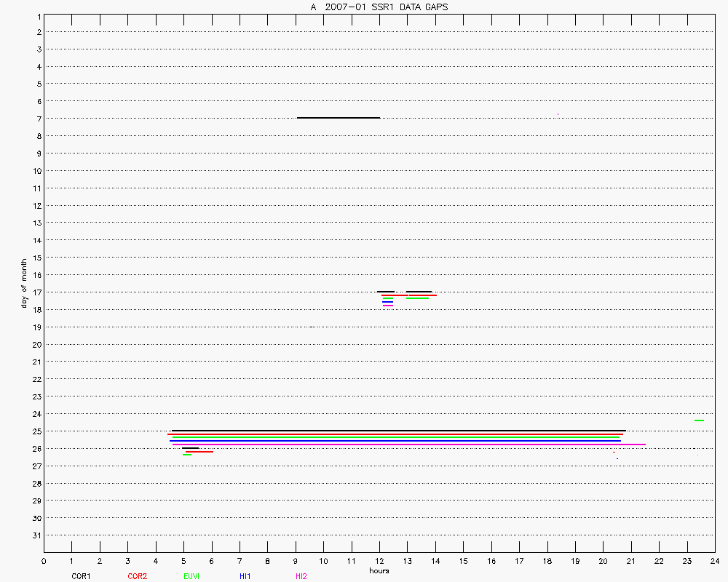This screenshot has width=728, height=582.
Task: Click the magenta HI2 legend label
Action: coord(301,576)
